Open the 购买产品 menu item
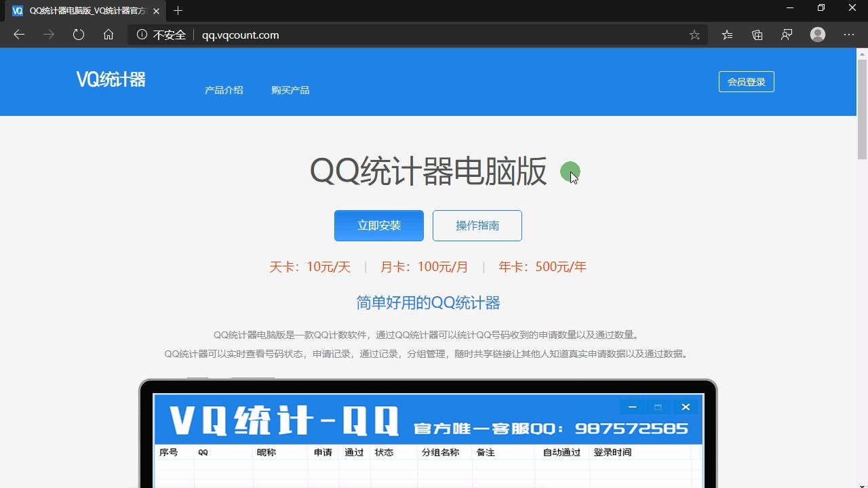This screenshot has height=488, width=868. point(290,90)
